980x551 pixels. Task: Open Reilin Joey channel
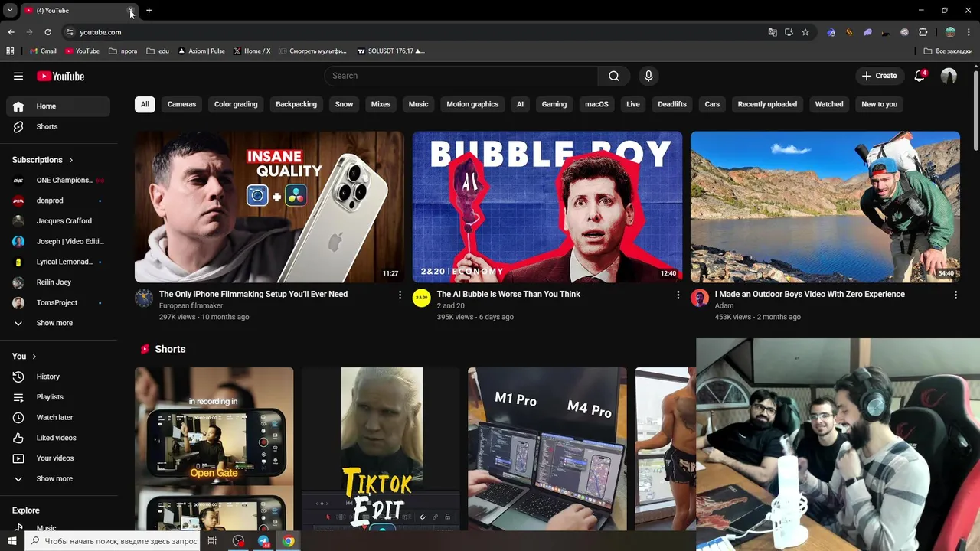(58, 282)
